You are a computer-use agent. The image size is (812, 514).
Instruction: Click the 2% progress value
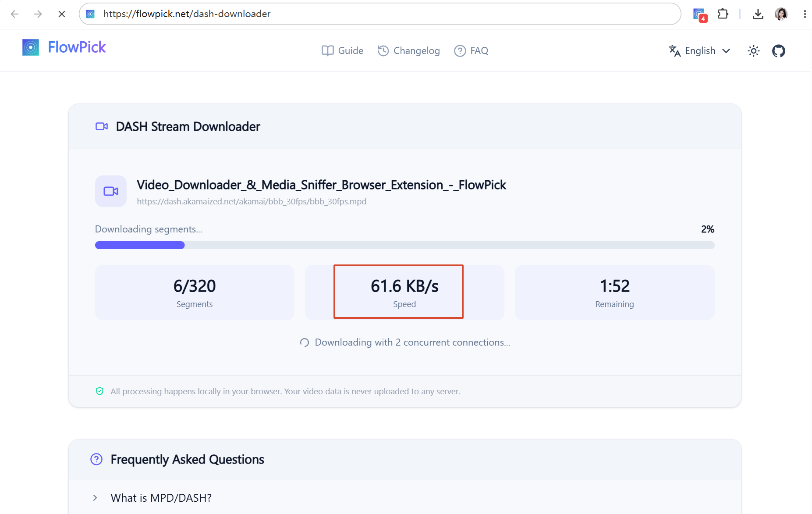708,229
